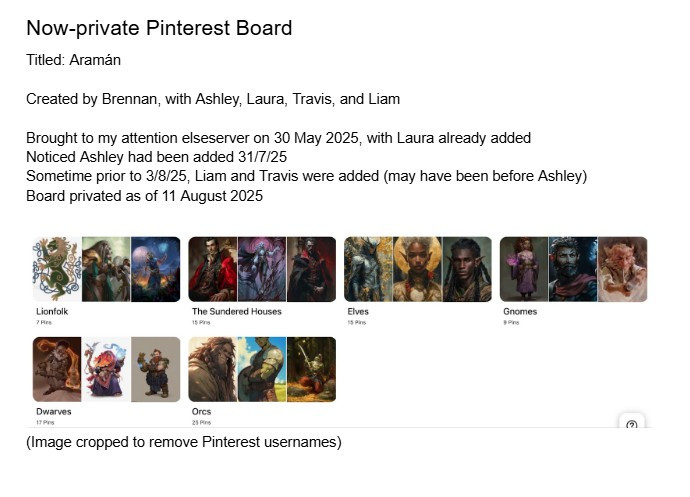Open the big-eared gnome portrait in Gnomes
Viewport: 690px width, 497px height.
click(622, 269)
